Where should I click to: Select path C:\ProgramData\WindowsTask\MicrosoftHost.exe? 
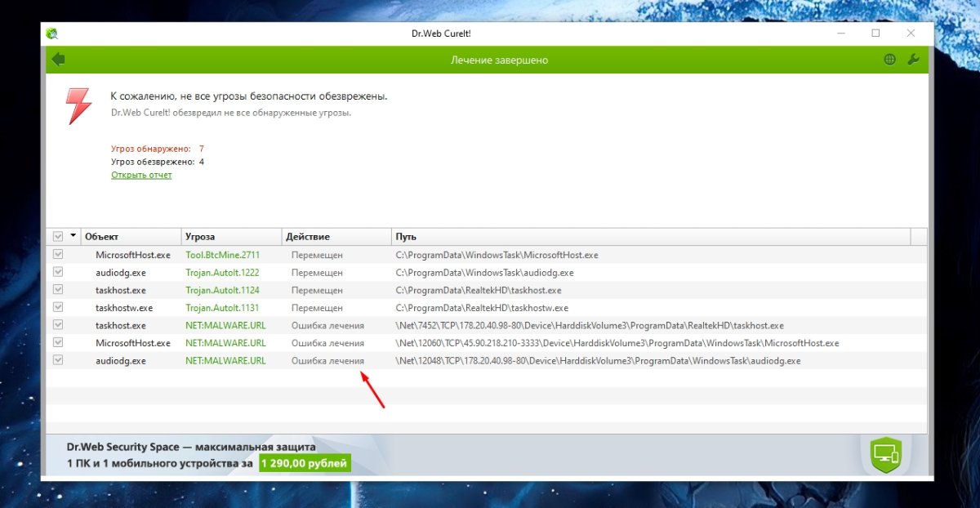tap(497, 255)
